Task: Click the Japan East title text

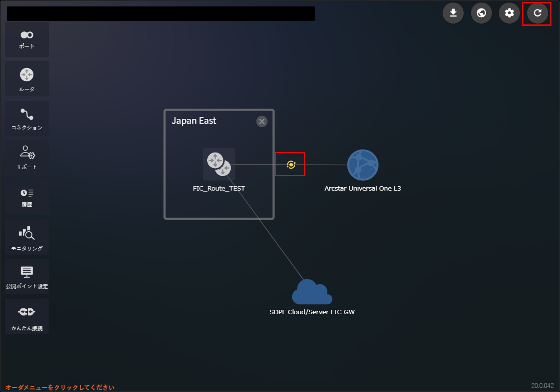Action: [194, 121]
